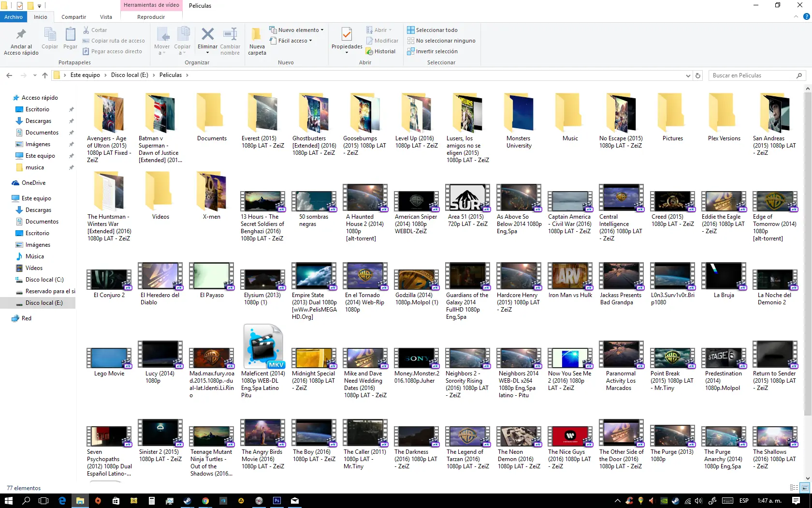Select Red in the navigation pane
812x508 pixels.
click(x=26, y=318)
